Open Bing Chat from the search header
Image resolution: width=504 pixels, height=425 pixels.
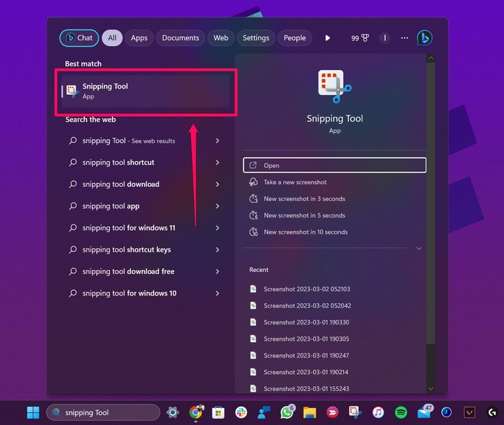point(79,38)
